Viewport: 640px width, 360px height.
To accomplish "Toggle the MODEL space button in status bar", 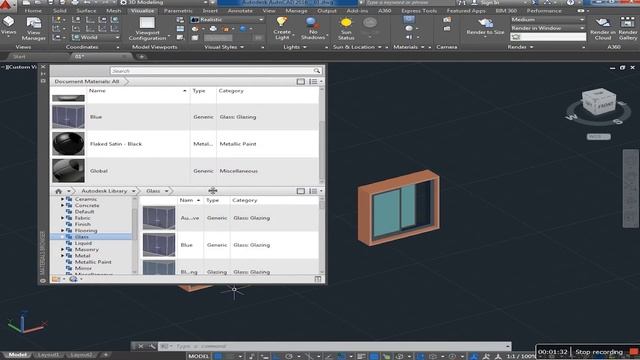I will (199, 356).
